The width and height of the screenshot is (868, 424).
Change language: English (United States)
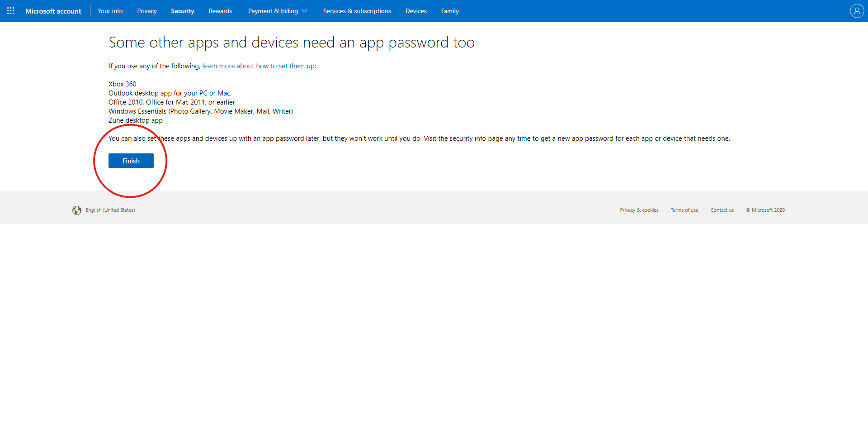[110, 210]
